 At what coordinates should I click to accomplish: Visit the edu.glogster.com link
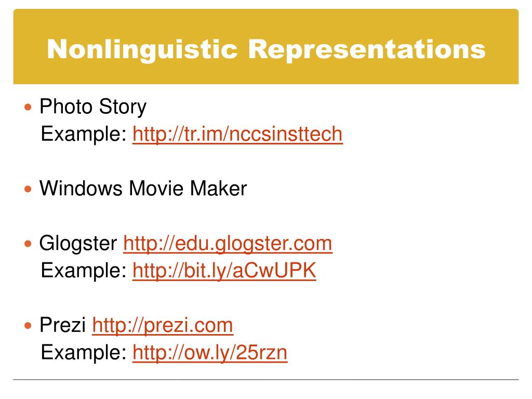(228, 244)
